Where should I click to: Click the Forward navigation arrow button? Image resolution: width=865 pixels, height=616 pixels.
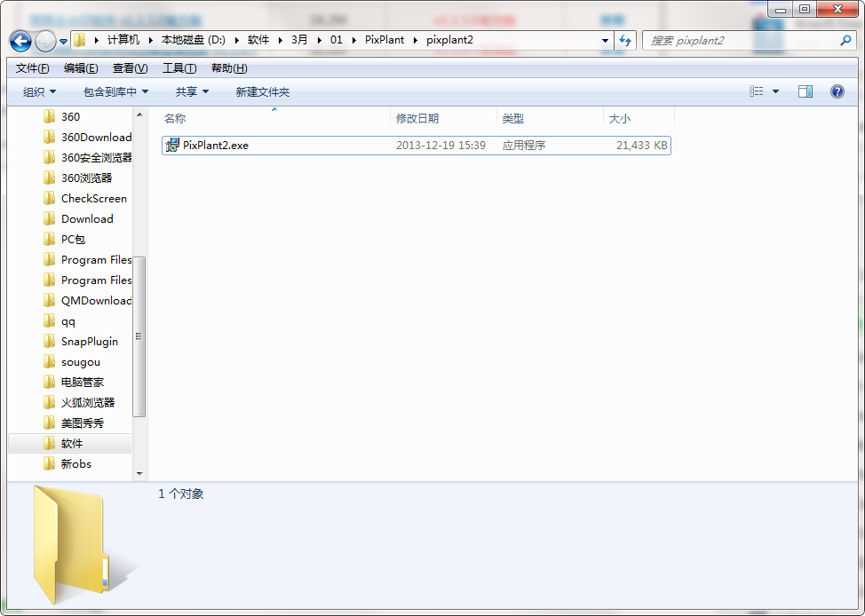tap(45, 41)
